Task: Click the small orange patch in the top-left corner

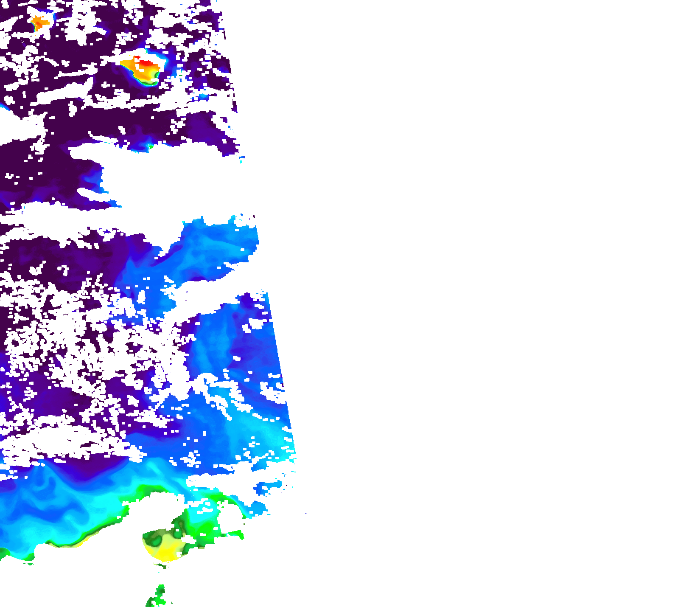Action: click(39, 22)
